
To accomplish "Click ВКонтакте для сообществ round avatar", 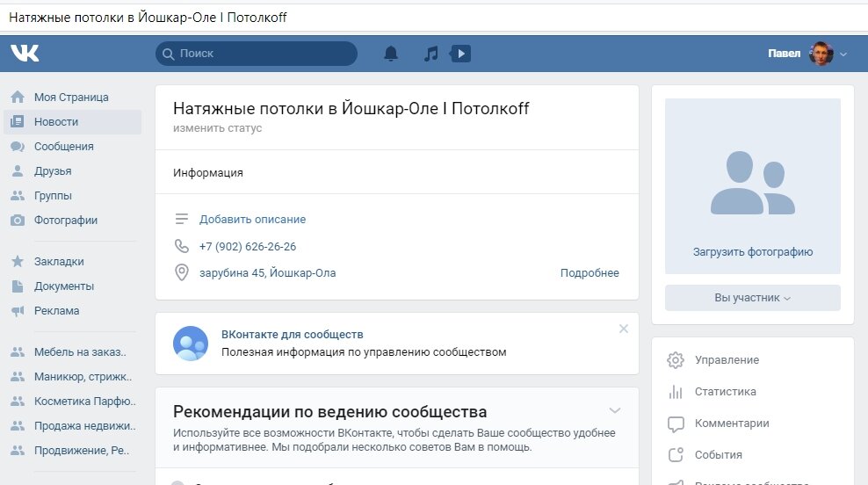I will 191,344.
